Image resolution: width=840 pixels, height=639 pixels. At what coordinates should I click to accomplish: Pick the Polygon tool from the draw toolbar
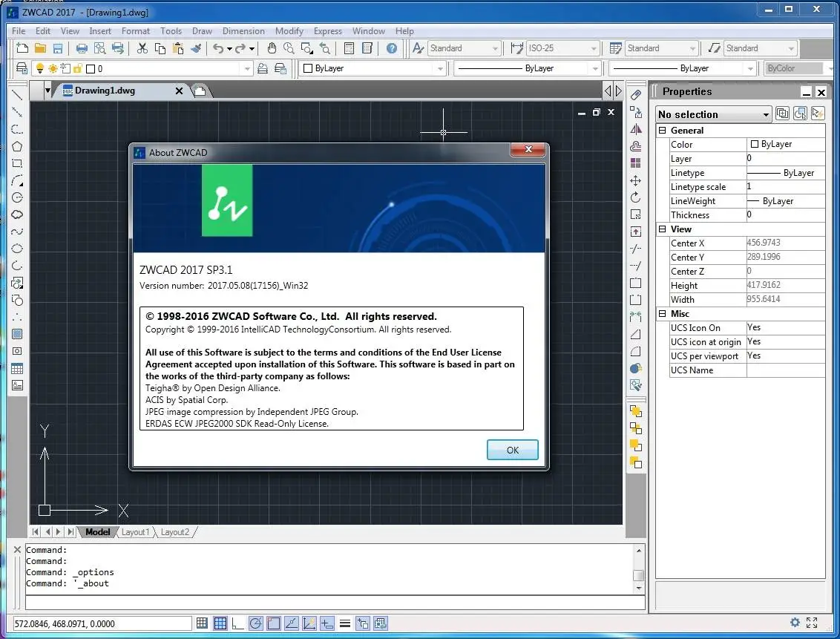click(16, 146)
